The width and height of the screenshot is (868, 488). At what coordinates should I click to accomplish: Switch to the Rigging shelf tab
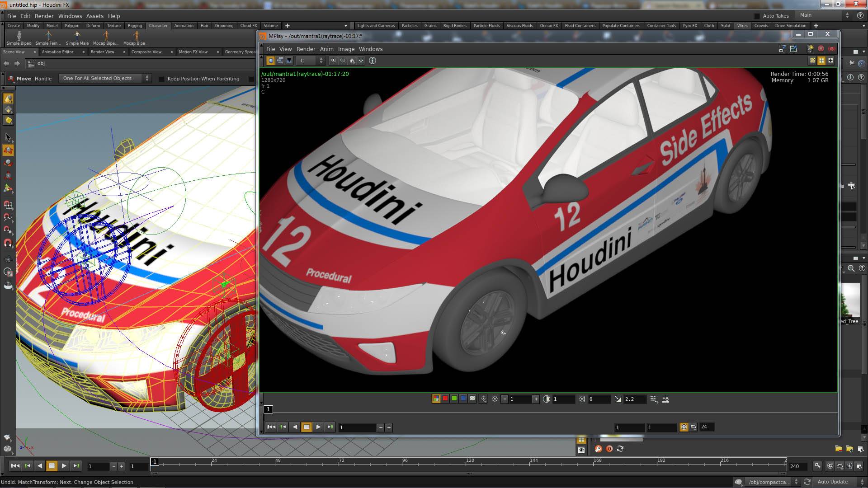(135, 26)
